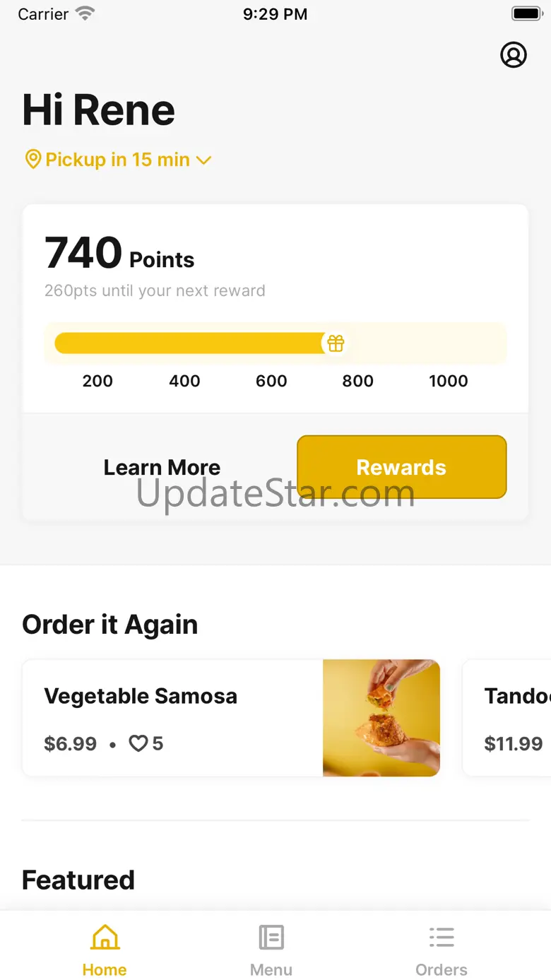Click the gift icon on progress bar
The width and height of the screenshot is (551, 980).
[336, 343]
